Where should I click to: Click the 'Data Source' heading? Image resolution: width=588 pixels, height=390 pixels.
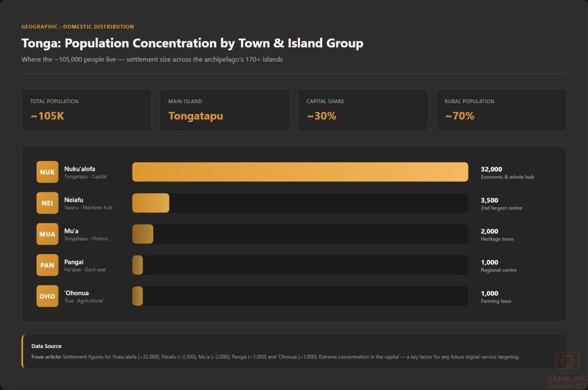(x=47, y=346)
